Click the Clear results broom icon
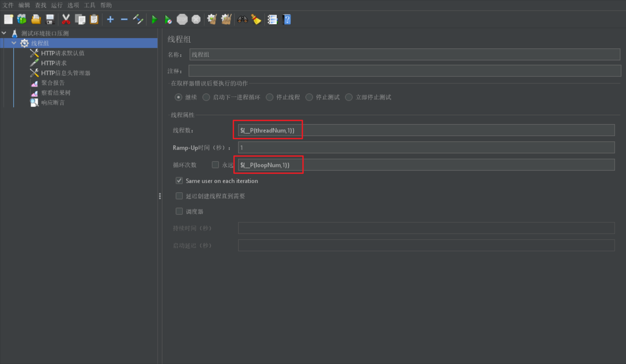This screenshot has height=364, width=626. point(212,19)
